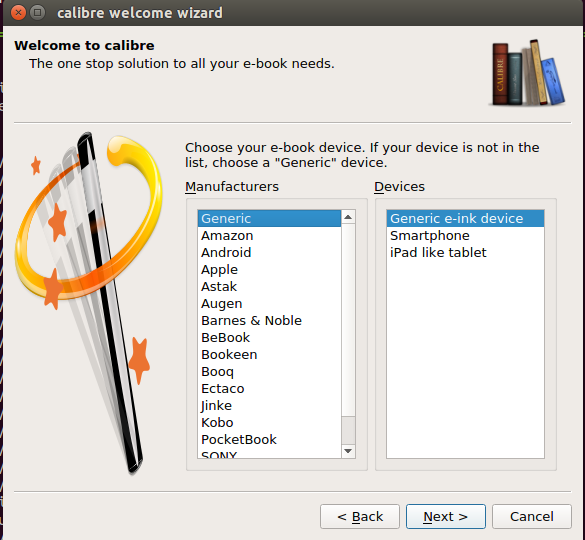Go Back to the previous page
Viewport: 585px width, 540px height.
360,516
